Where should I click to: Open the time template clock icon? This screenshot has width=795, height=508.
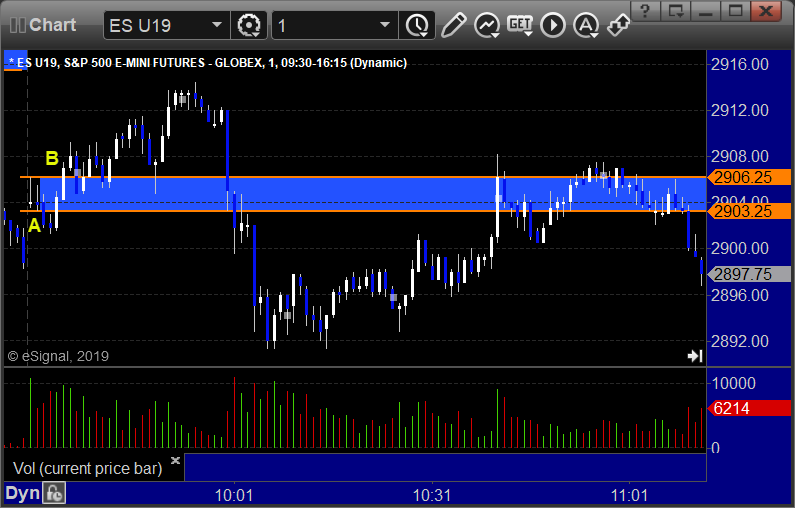click(x=417, y=25)
